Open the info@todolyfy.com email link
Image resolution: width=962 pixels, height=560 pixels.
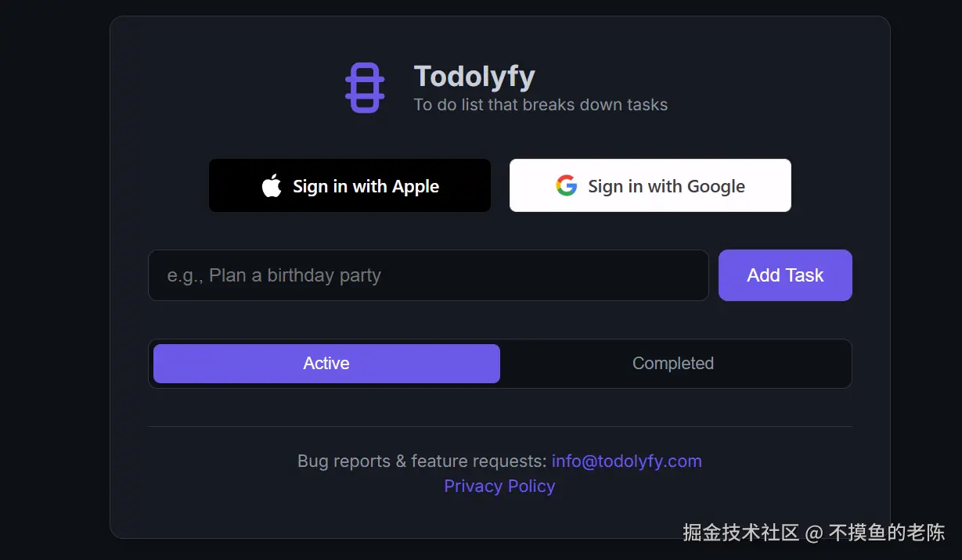click(627, 461)
